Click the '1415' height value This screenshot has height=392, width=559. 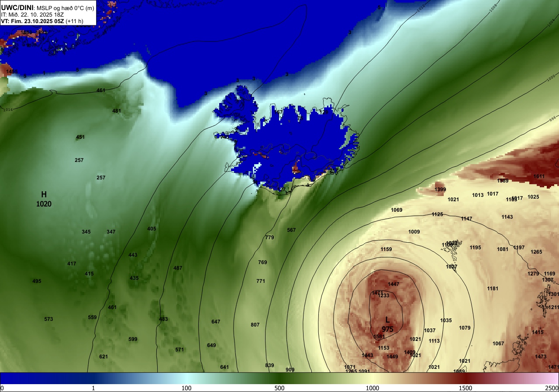(x=538, y=332)
